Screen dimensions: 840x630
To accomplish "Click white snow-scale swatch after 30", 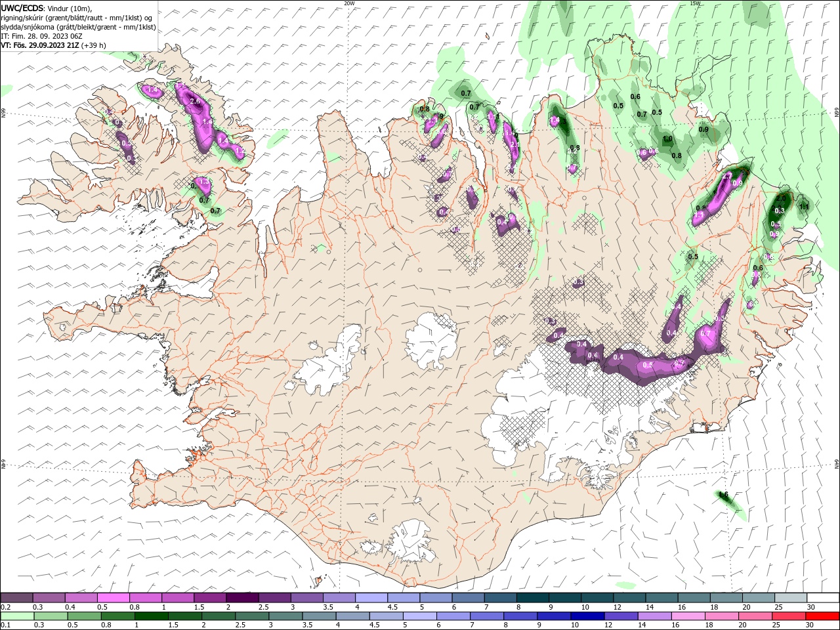I will pyautogui.click(x=822, y=597).
